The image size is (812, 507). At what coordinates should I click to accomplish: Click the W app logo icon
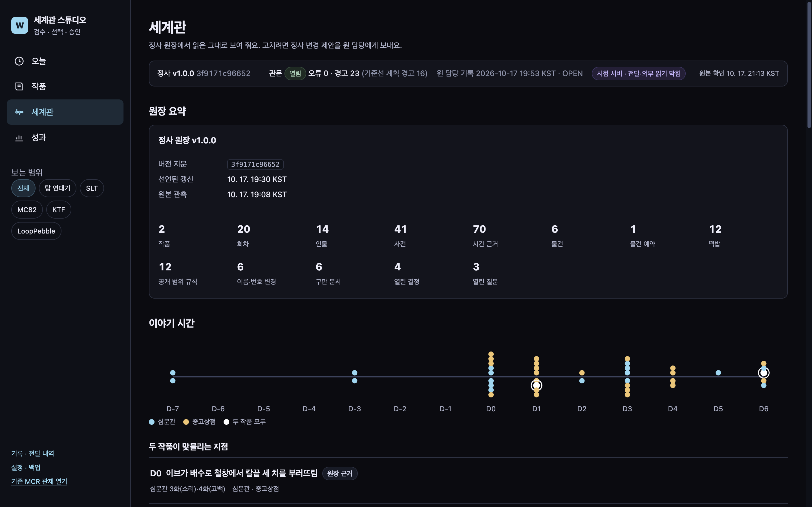[19, 25]
